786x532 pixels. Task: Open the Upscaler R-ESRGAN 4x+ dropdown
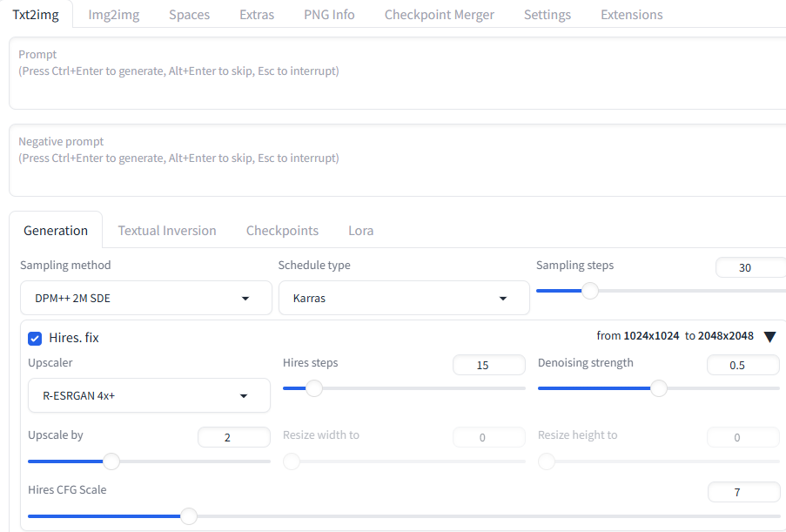(x=149, y=395)
